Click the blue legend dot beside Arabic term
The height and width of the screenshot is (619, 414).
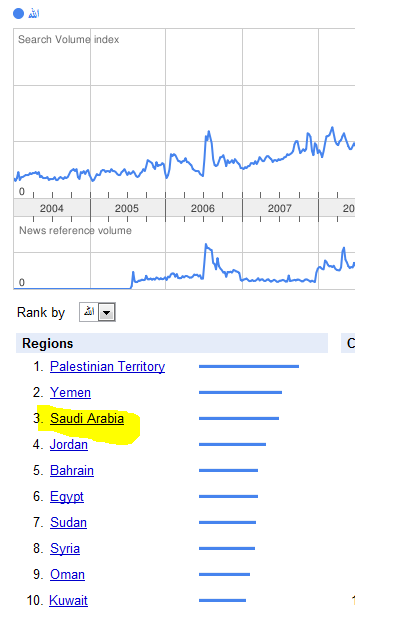point(19,13)
